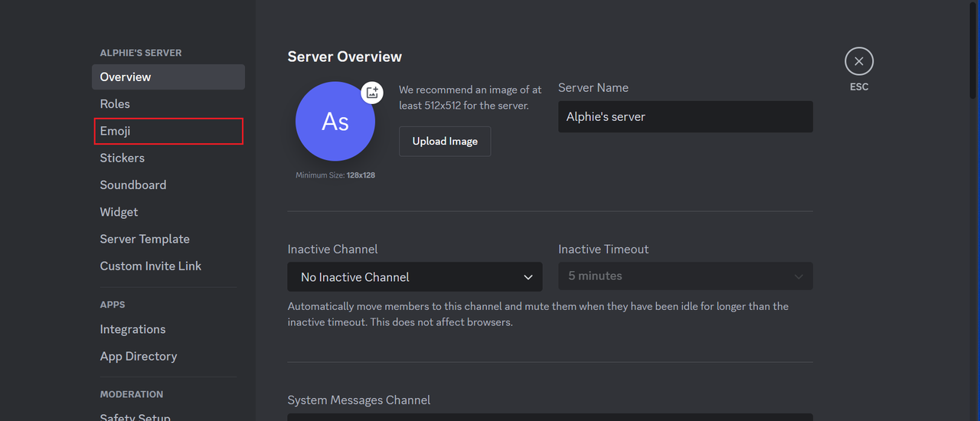
Task: Click the "Inactive Channel" label
Action: click(333, 250)
